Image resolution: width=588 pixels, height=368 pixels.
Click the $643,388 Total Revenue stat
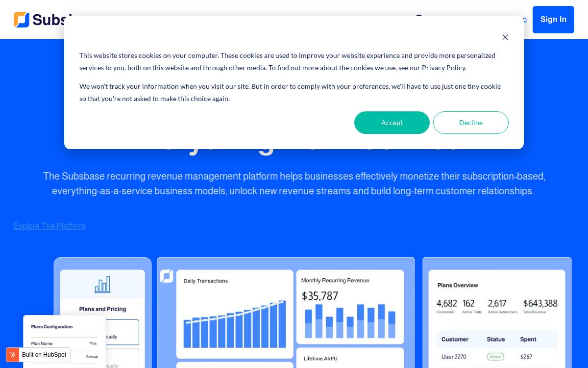[x=540, y=306]
